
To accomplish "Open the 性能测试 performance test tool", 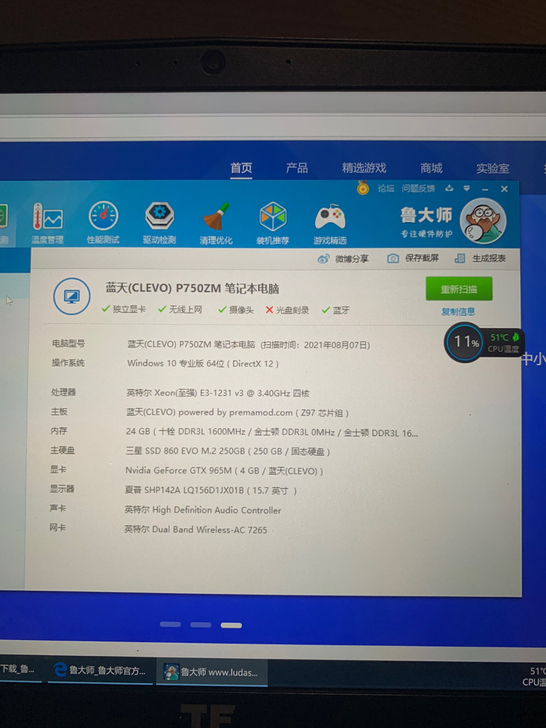I will (103, 223).
